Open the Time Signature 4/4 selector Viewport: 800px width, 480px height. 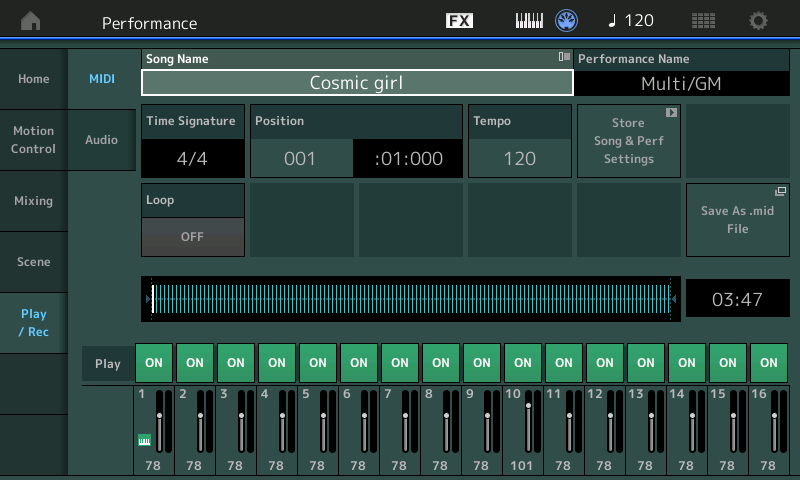click(x=192, y=158)
